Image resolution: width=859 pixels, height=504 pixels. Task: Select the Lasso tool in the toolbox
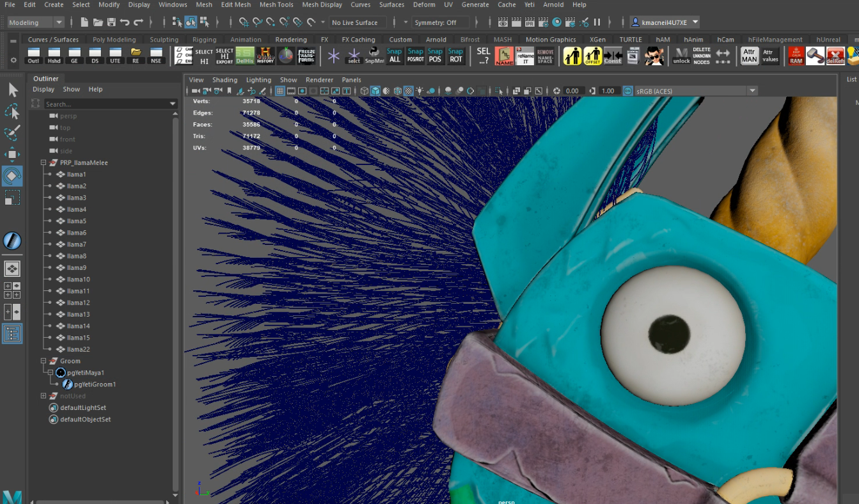(x=12, y=111)
